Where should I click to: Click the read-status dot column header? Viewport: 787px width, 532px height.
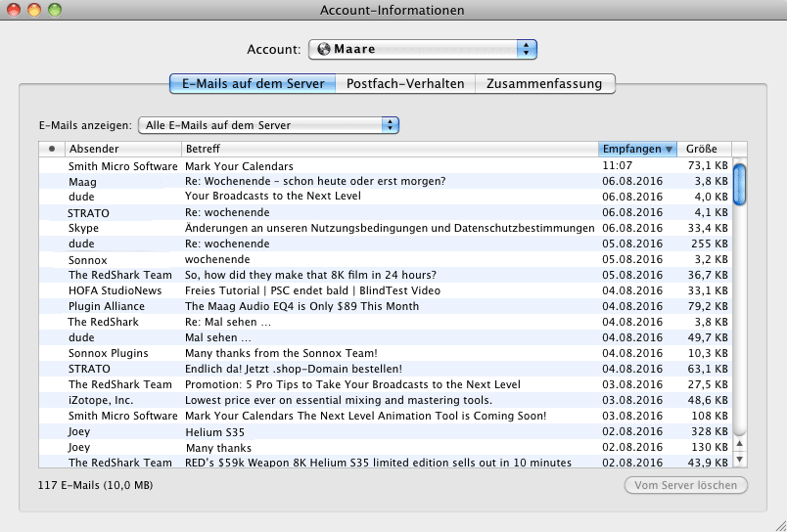52,149
